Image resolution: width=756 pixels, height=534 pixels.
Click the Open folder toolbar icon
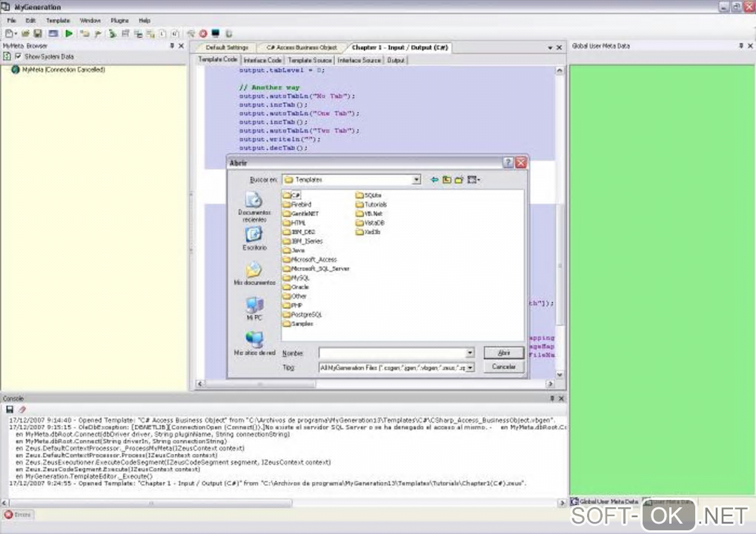[x=25, y=33]
